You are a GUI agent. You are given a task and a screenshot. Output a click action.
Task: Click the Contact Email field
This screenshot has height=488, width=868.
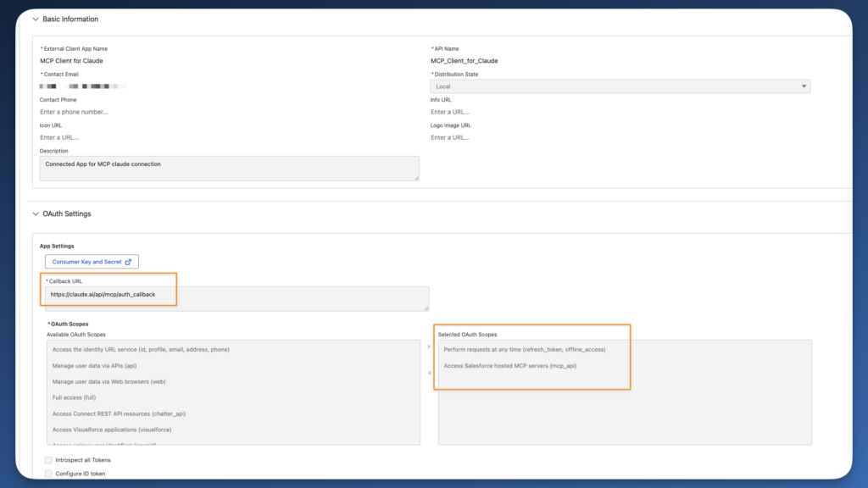83,86
